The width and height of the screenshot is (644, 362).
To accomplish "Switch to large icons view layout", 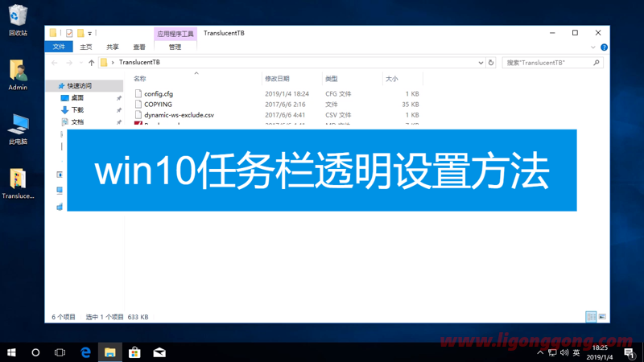I will [x=602, y=317].
